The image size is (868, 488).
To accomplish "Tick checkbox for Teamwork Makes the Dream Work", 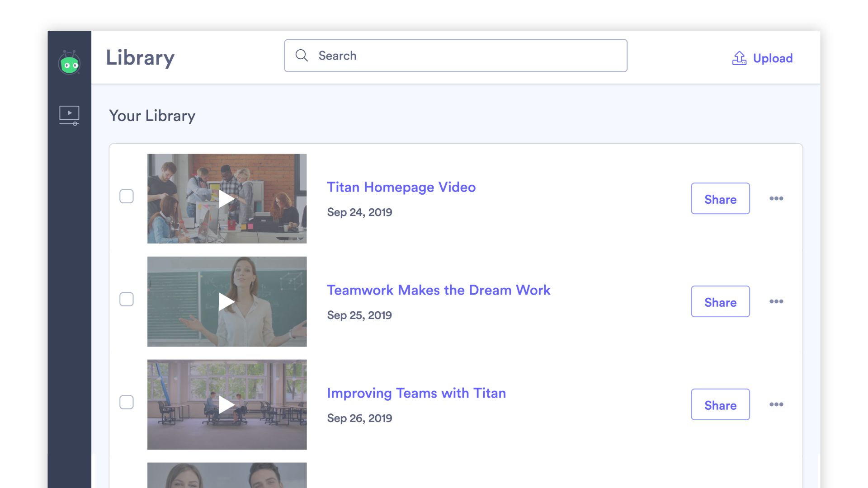I will (x=127, y=299).
